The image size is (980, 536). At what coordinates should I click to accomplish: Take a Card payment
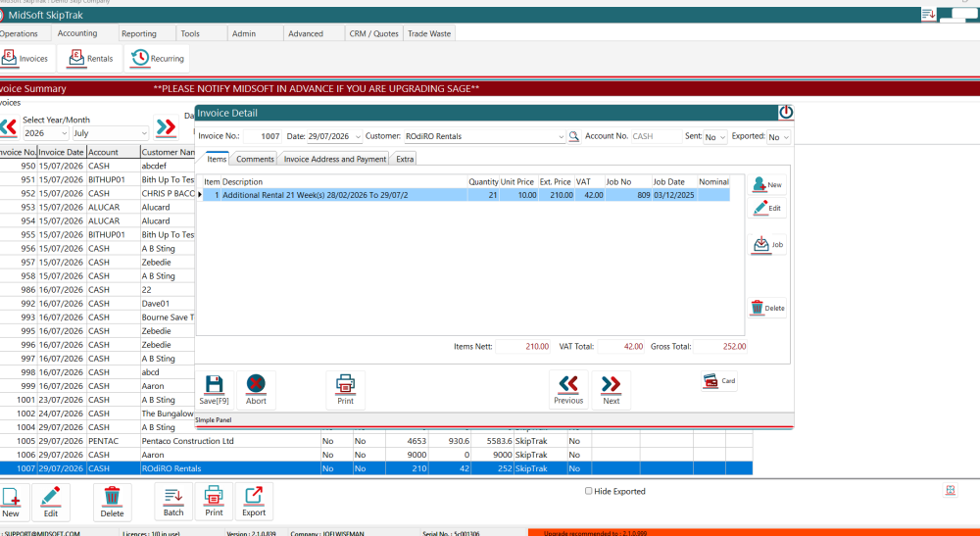pyautogui.click(x=719, y=380)
